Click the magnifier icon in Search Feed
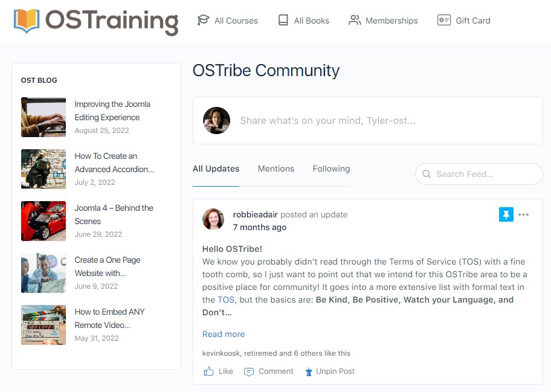Screen dimensions: 551x392 pyautogui.click(x=427, y=174)
